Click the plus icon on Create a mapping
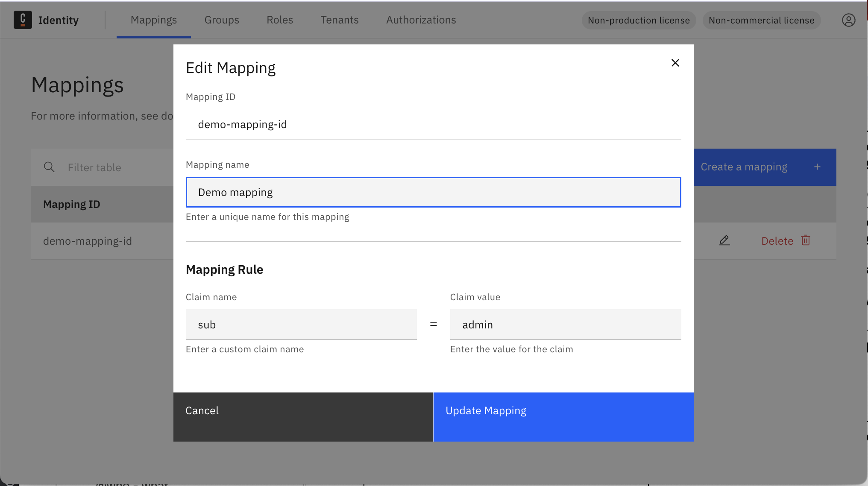The height and width of the screenshot is (486, 868). pyautogui.click(x=817, y=167)
